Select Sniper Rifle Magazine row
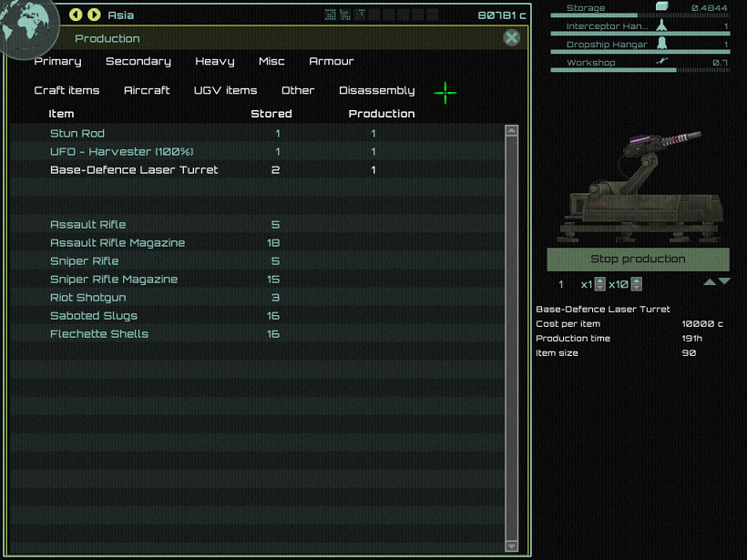Screen dimensions: 747x560 (x=257, y=279)
